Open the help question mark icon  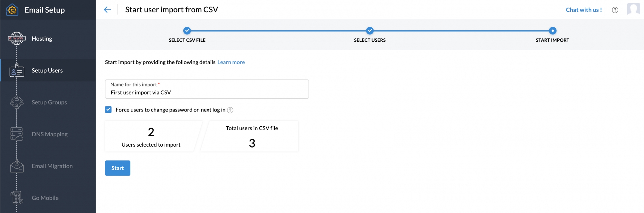(x=615, y=10)
